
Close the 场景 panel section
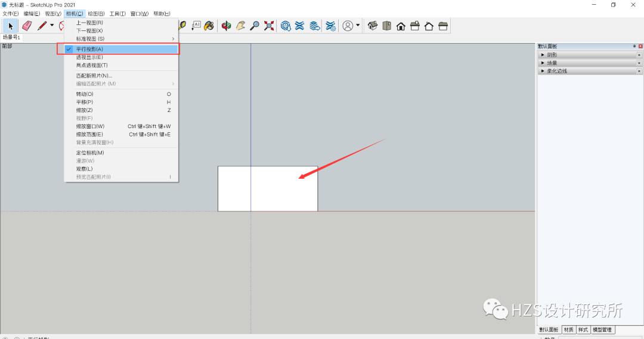[639, 63]
